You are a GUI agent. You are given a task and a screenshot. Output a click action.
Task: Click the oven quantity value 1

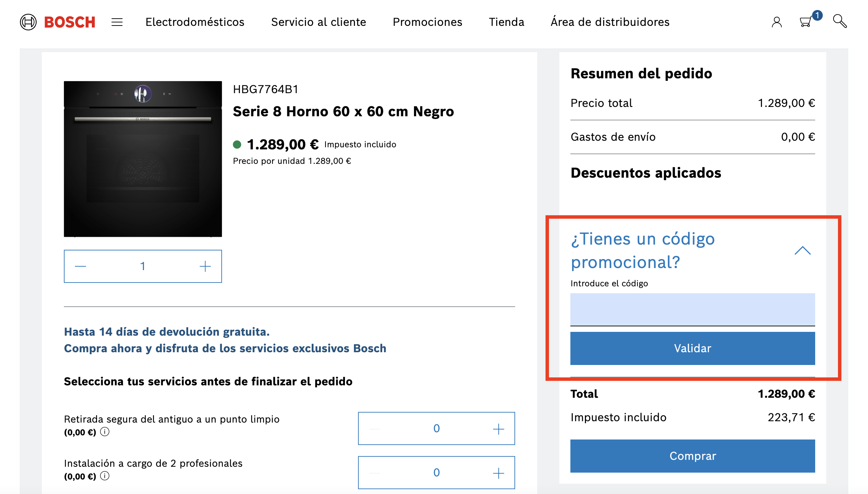(x=143, y=266)
